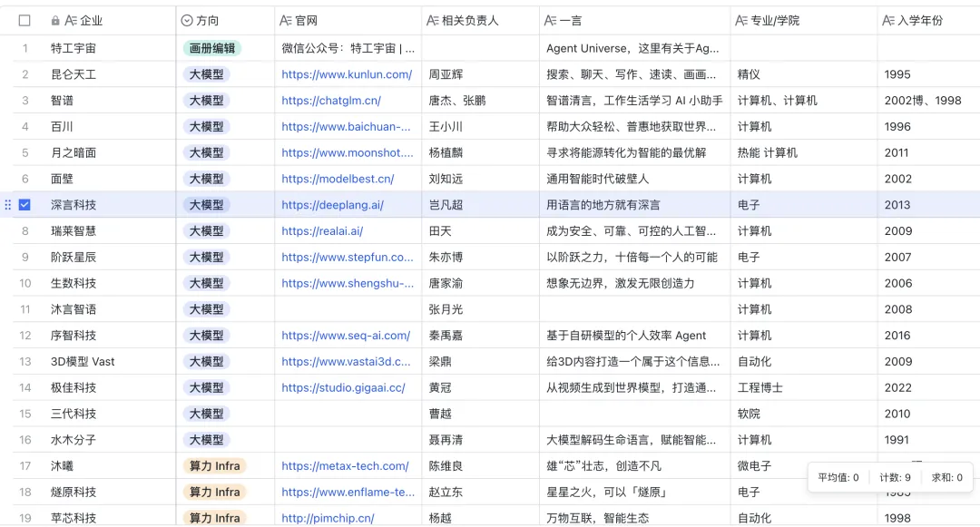Open the 算力 Infra tag for 沐曦
This screenshot has width=980, height=527.
(214, 466)
